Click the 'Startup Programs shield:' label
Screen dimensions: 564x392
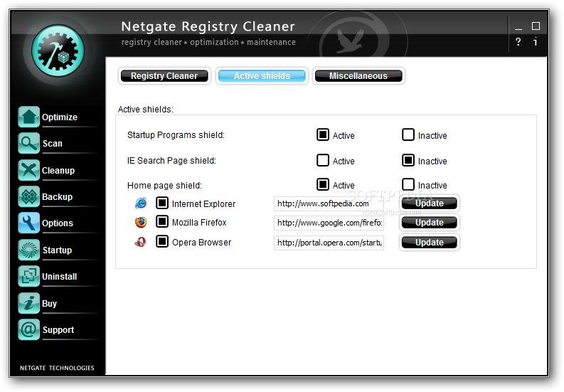pos(176,135)
